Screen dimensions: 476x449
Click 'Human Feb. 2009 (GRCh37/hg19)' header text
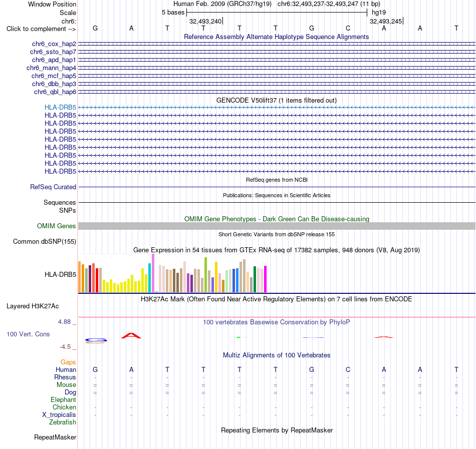pyautogui.click(x=222, y=4)
